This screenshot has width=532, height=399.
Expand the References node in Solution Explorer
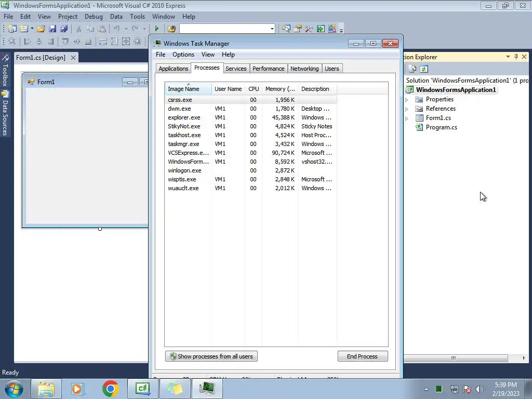407,109
